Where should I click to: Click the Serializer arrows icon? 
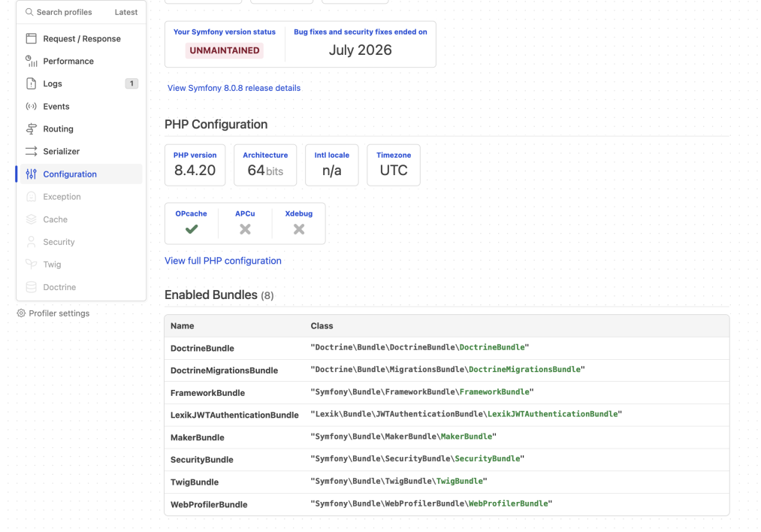click(x=31, y=152)
